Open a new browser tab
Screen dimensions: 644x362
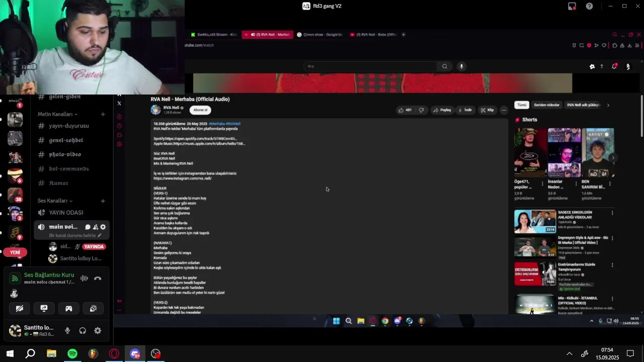tap(404, 35)
